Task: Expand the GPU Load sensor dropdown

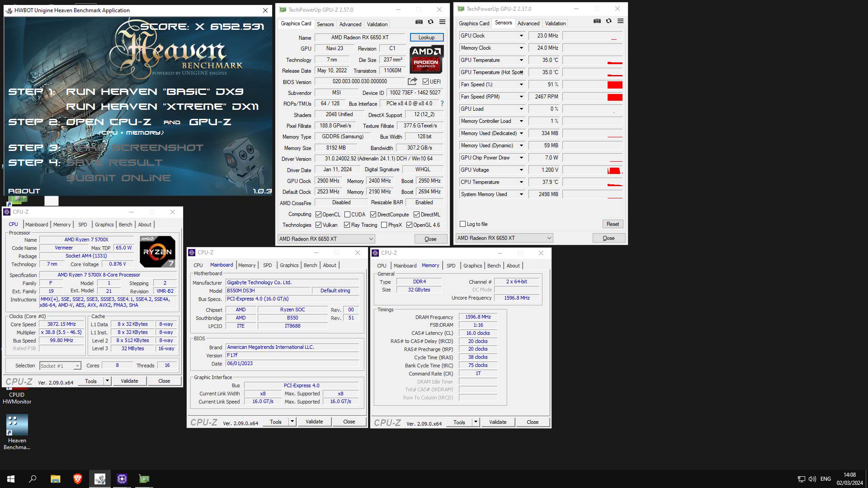Action: pyautogui.click(x=521, y=109)
